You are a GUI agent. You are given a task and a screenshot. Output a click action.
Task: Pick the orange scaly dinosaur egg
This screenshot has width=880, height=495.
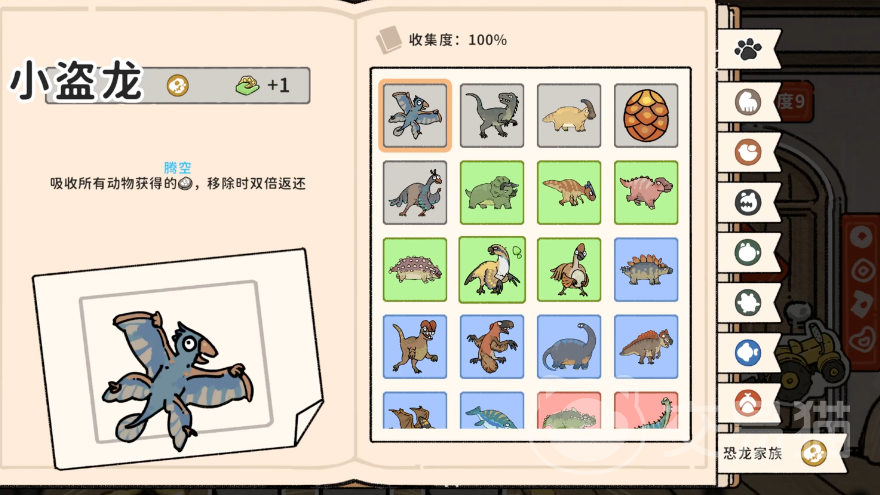click(646, 116)
